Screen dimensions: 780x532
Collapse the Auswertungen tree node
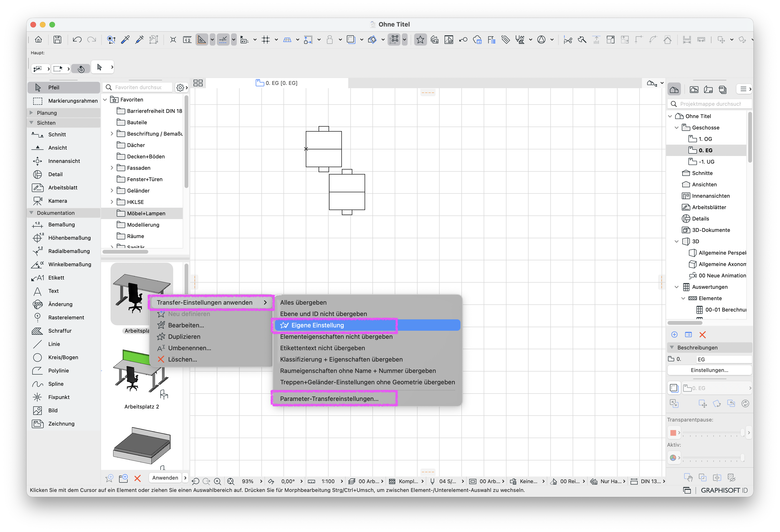[677, 287]
